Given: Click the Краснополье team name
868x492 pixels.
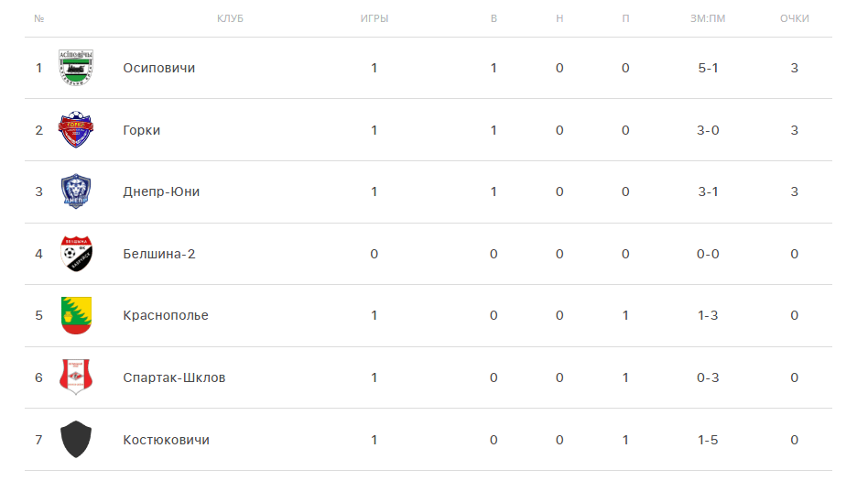Looking at the screenshot, I should (166, 315).
